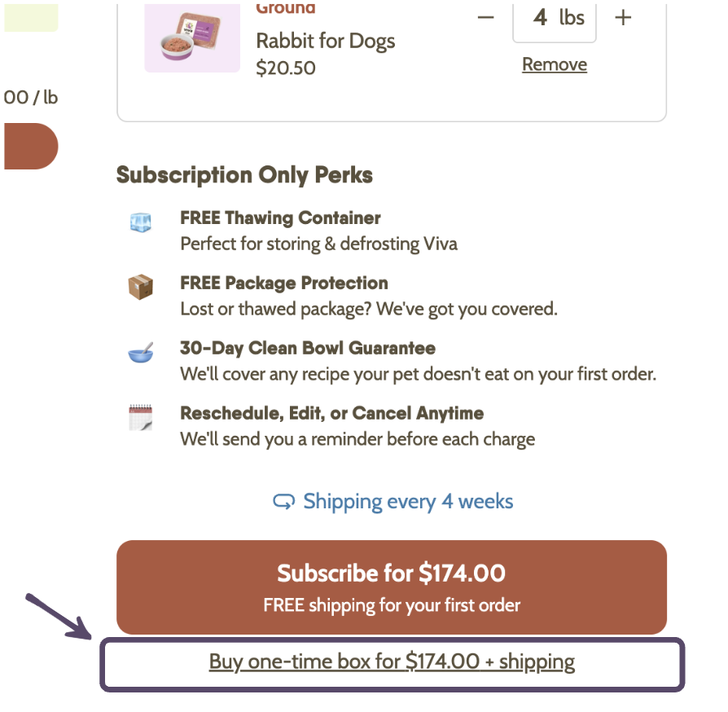Click the repeat shipping loop icon
This screenshot has height=712, width=728.
click(283, 502)
